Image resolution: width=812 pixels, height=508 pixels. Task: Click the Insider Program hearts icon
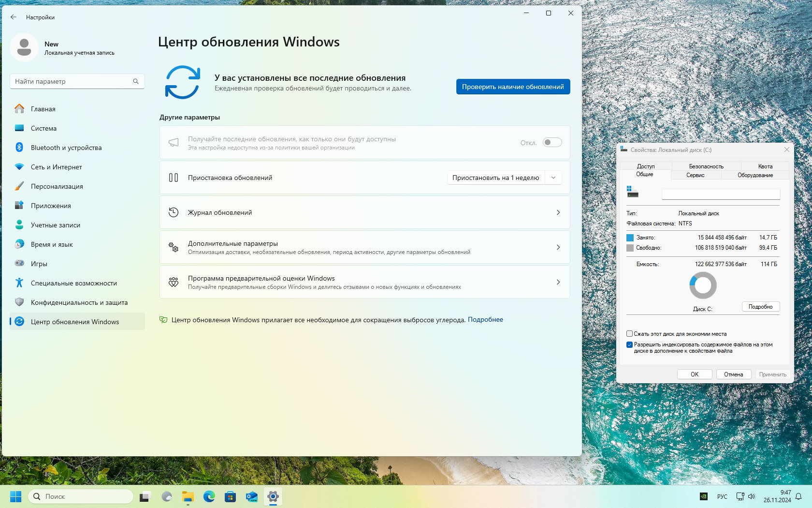[x=174, y=282]
